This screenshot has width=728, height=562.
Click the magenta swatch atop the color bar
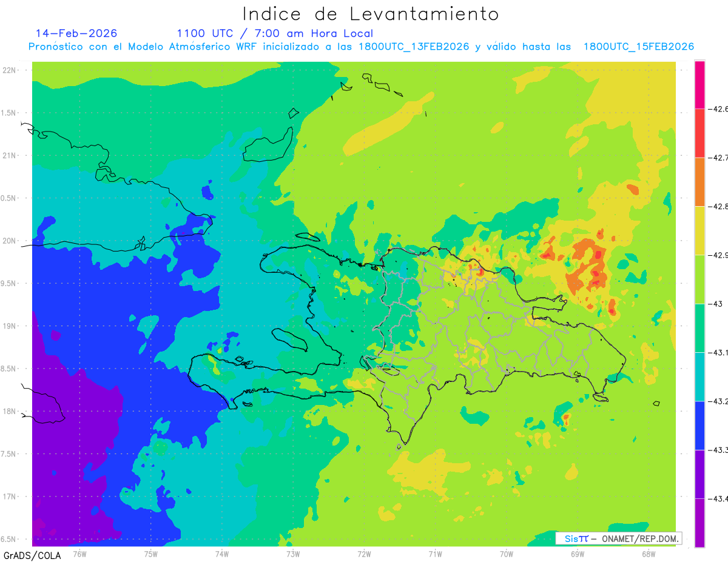click(699, 85)
